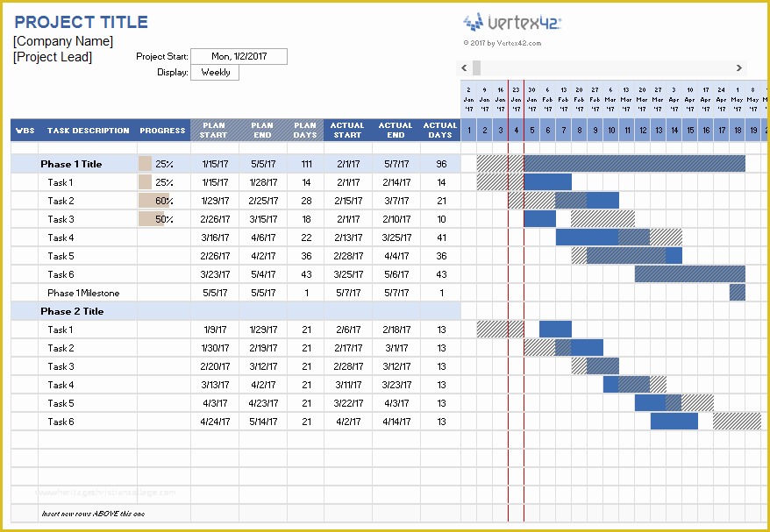Viewport: 770px width, 532px height.
Task: Click the 23 Jan '17 week header cell
Action: (x=515, y=100)
